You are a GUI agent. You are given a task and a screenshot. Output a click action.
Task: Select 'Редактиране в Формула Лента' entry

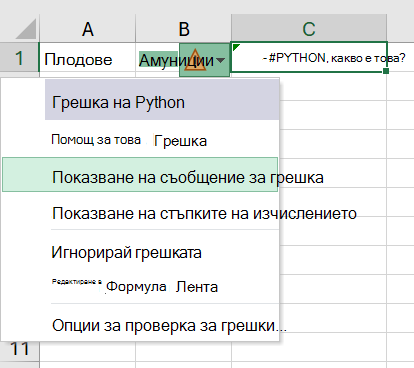140,286
